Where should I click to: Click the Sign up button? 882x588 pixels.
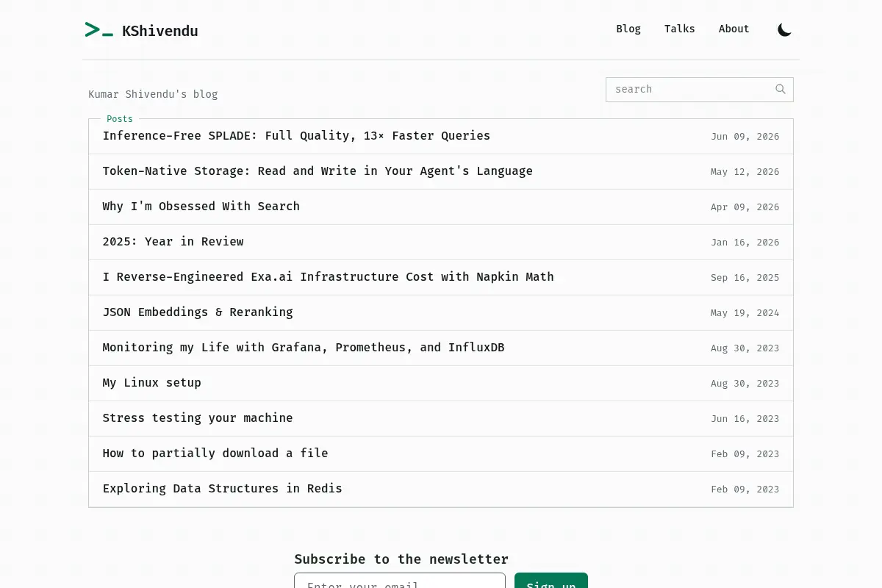(551, 581)
